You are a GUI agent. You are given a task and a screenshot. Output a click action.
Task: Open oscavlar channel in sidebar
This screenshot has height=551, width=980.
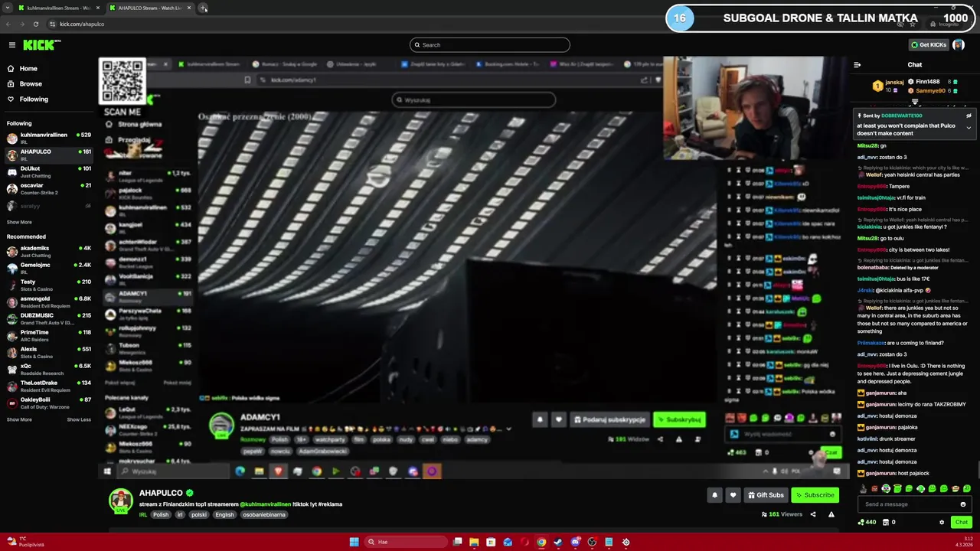(x=48, y=189)
